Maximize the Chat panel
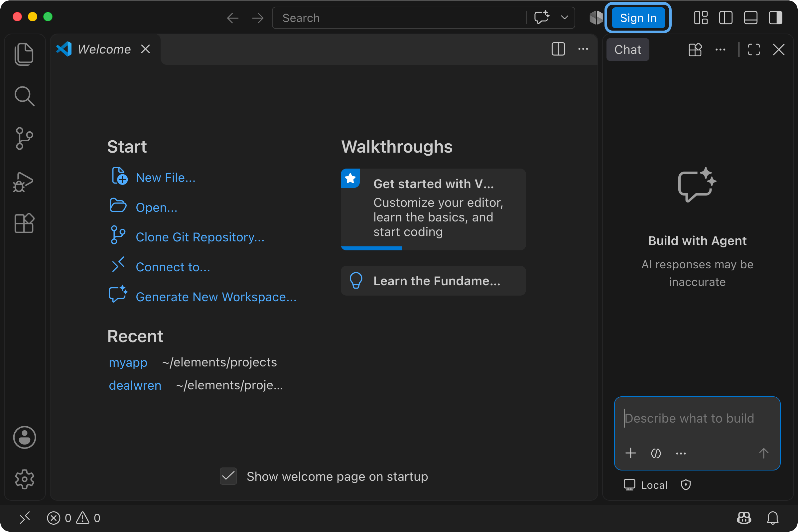Screen dimensions: 798x532 coord(753,50)
